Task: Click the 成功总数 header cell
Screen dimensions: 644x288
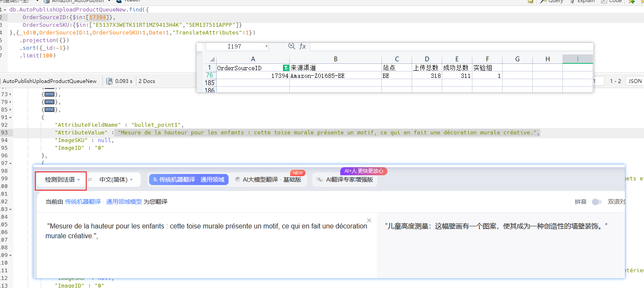Action: [457, 68]
